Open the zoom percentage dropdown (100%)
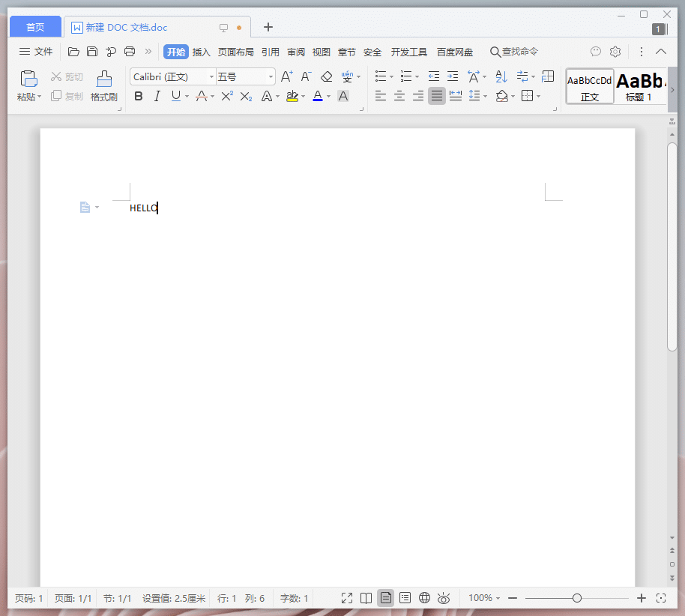The image size is (685, 616). (484, 598)
